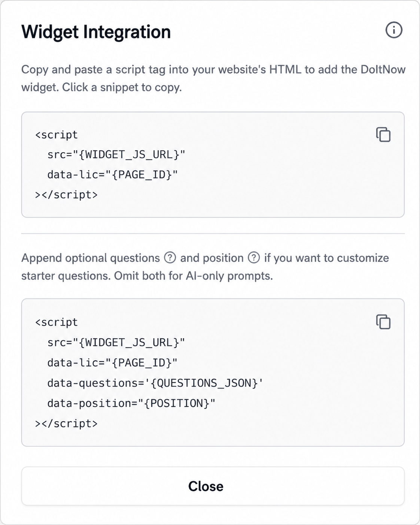Copy the basic script snippet via copy icon

383,134
